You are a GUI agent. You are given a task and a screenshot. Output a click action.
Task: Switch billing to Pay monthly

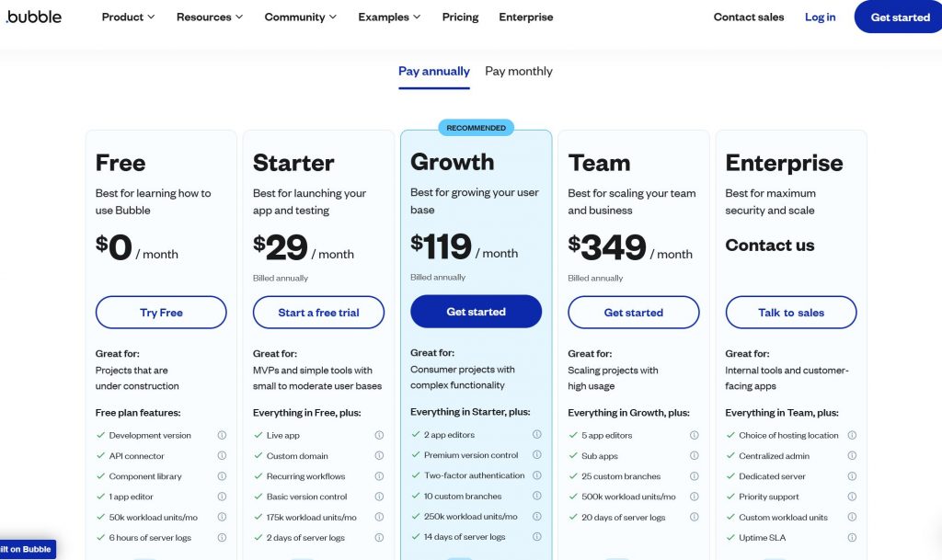[x=519, y=71]
